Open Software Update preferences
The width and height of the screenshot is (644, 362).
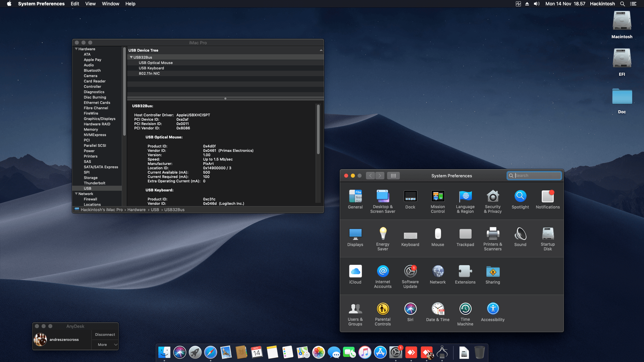(410, 276)
